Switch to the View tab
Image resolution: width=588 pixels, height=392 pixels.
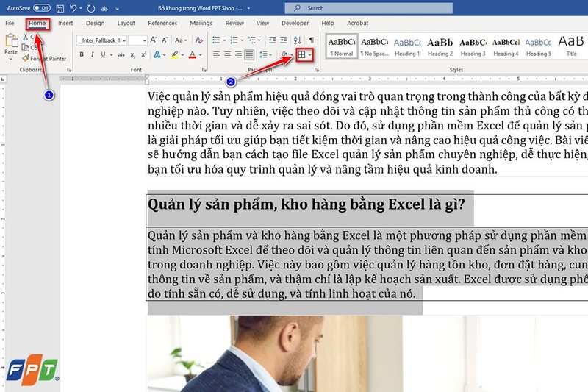pyautogui.click(x=262, y=23)
